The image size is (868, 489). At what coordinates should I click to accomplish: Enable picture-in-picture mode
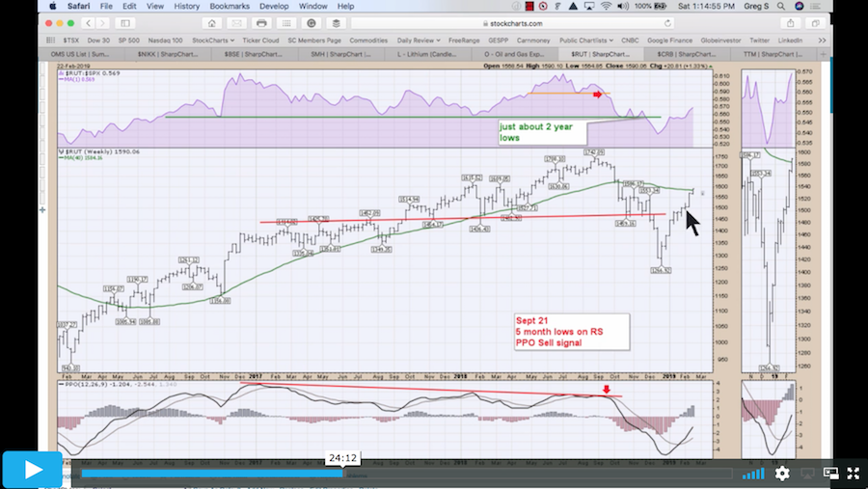830,473
